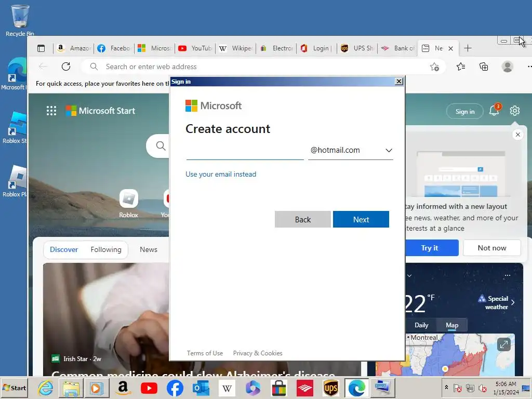Open the Roblox quick link tile
Screen dimensions: 532x399
(129, 203)
